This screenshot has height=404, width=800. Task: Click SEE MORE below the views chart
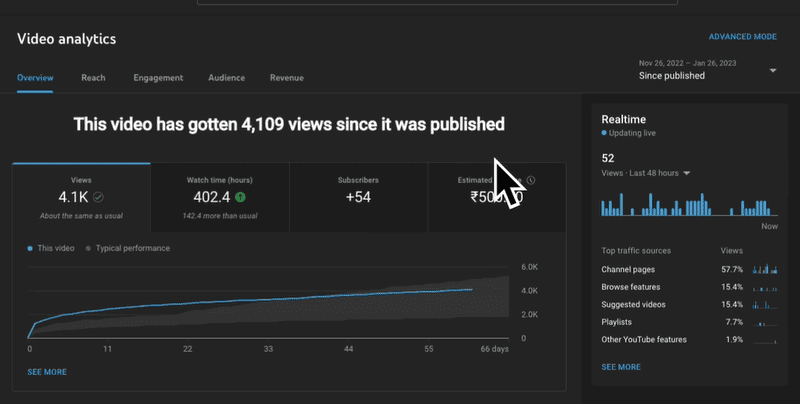tap(48, 372)
